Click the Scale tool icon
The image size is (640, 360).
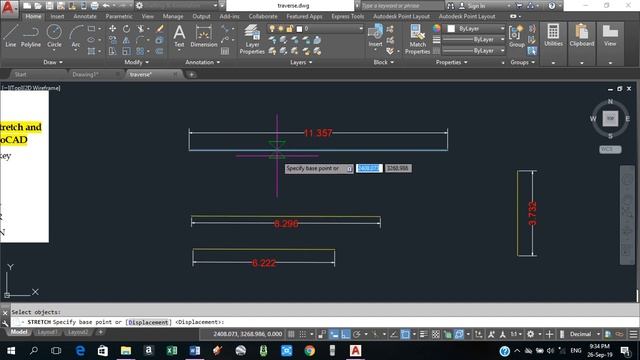(x=127, y=51)
